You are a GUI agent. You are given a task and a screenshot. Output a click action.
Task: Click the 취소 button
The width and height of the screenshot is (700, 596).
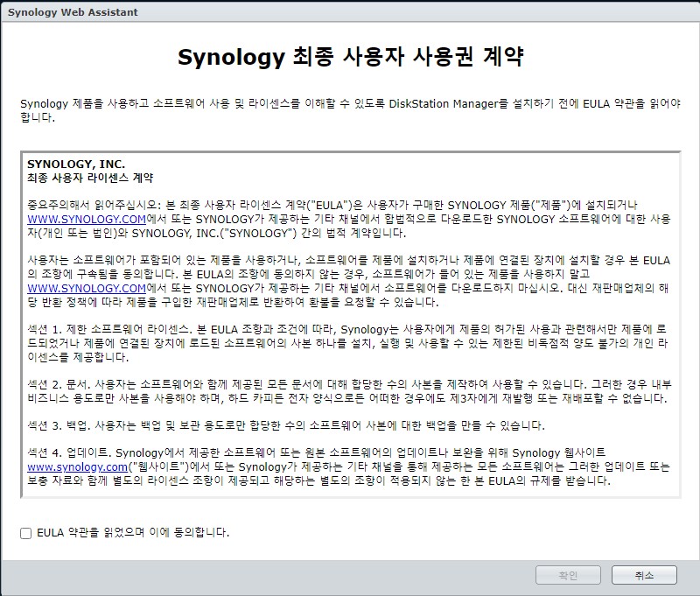pos(644,575)
